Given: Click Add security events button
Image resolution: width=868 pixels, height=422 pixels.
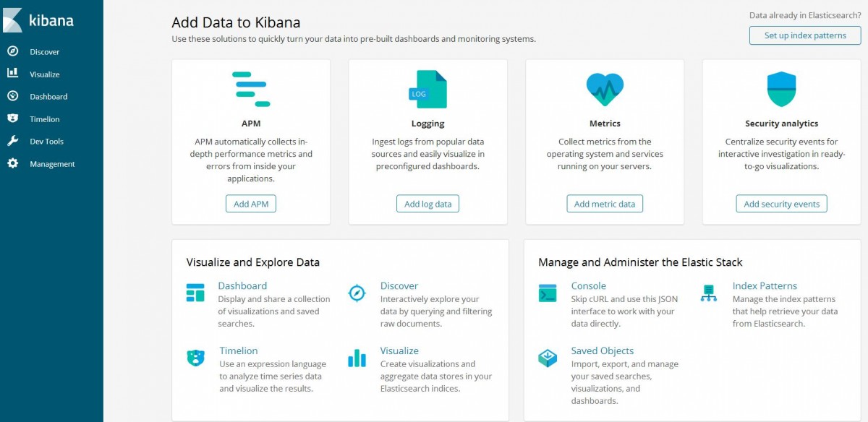Looking at the screenshot, I should click(x=782, y=204).
